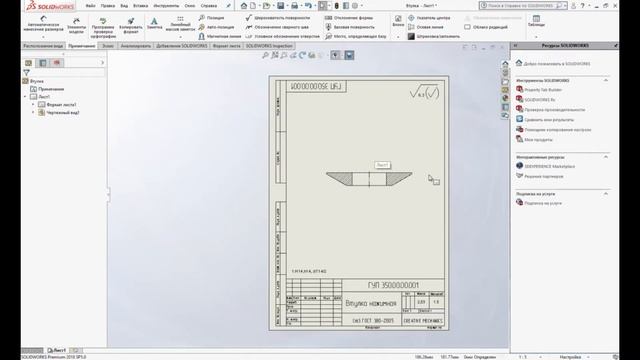640x360 pixels.
Task: Open 3DEXPERIENCE Marketplace link
Action: (x=545, y=166)
